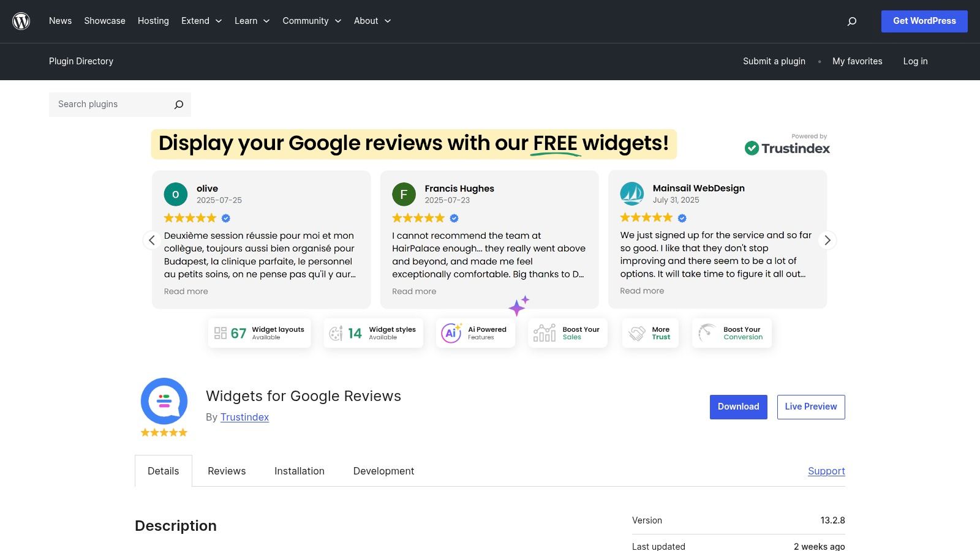Screen dimensions: 980x551
Task: Click the Download button
Action: [x=739, y=407]
